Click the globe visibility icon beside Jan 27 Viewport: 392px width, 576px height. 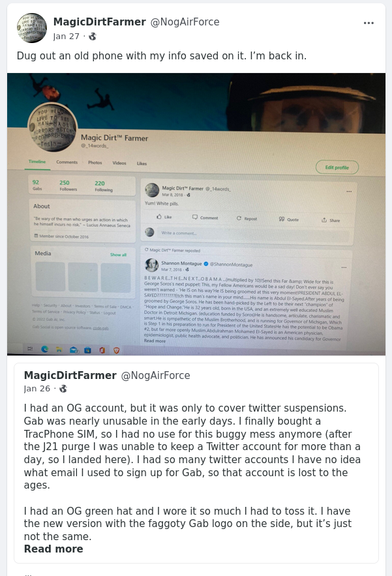click(x=93, y=37)
